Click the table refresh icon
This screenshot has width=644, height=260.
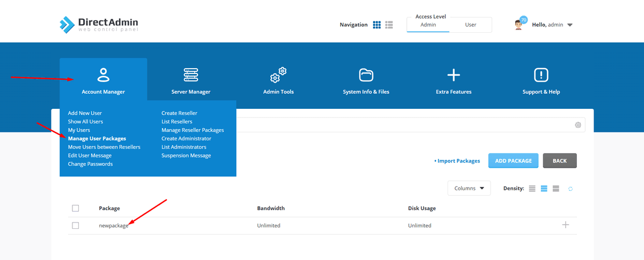click(570, 189)
